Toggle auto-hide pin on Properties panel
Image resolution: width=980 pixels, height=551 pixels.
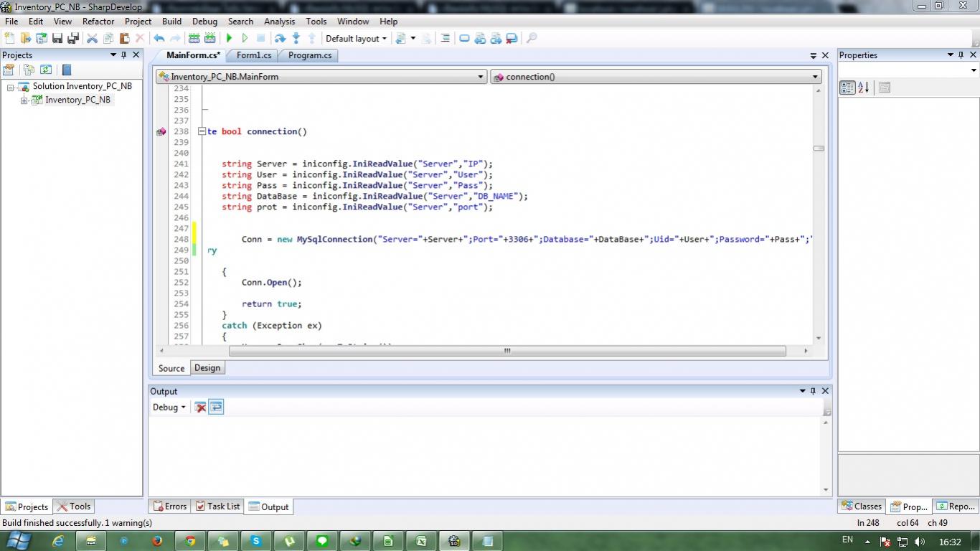(x=961, y=55)
